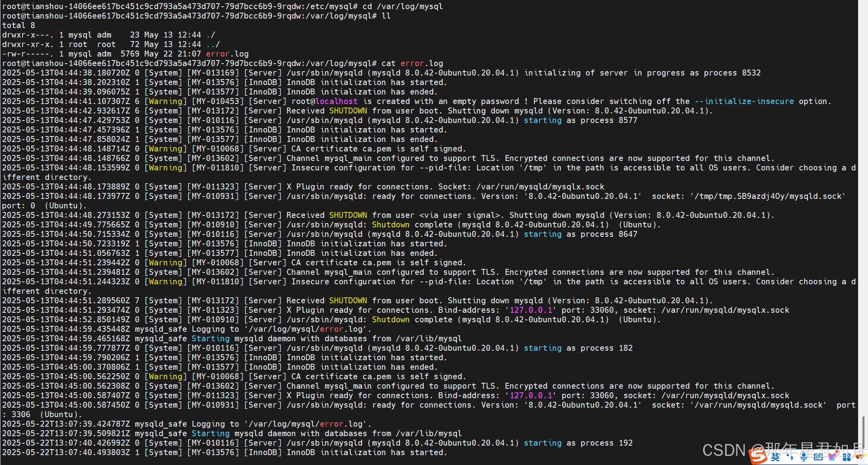Click the error.log filename in ll listing
Viewport: 868px width, 465px height.
point(227,54)
